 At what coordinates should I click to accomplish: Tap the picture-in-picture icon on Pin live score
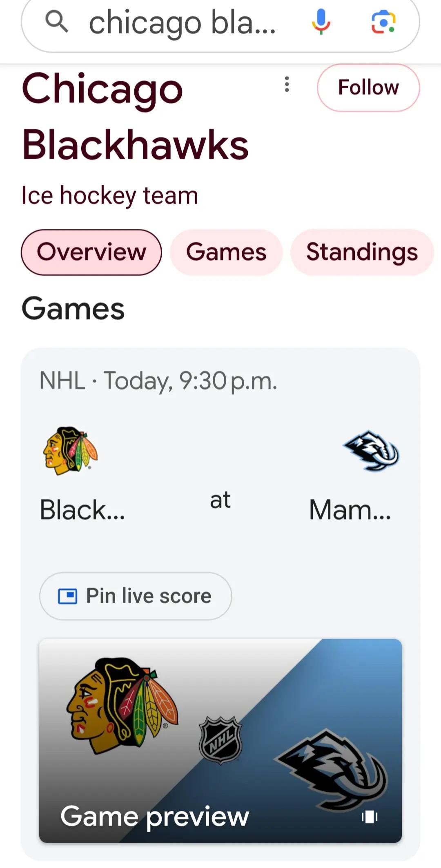(x=67, y=596)
